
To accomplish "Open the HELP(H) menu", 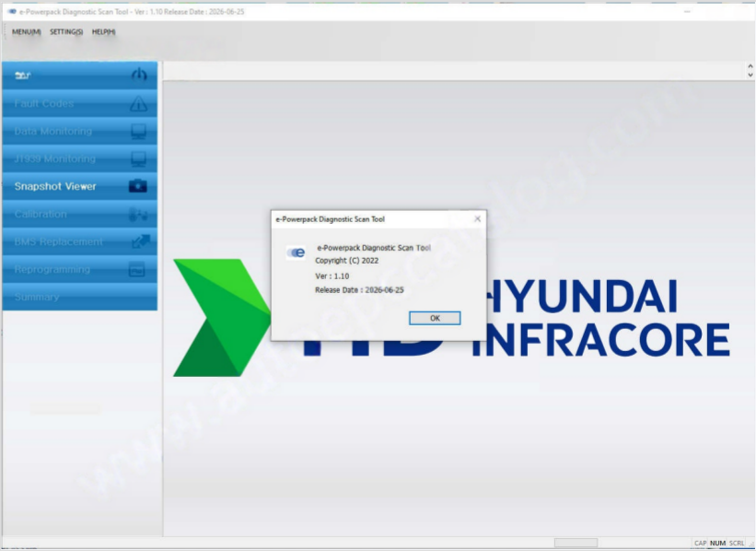I will click(x=103, y=32).
